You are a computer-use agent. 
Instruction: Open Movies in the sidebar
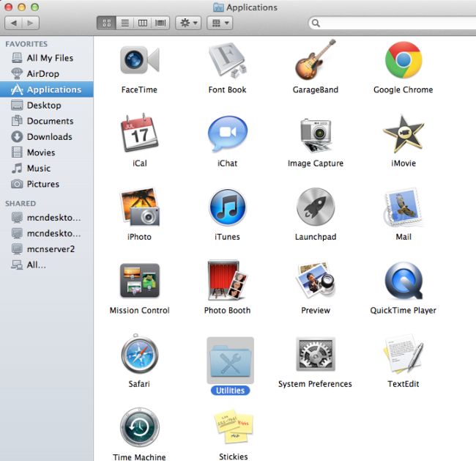coord(47,152)
